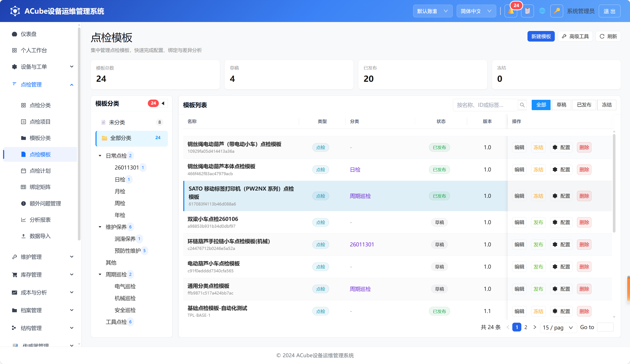Configure 钢丝绳电动葫芦本体点检模板
Viewport: 630px width, 364px height.
tap(561, 170)
